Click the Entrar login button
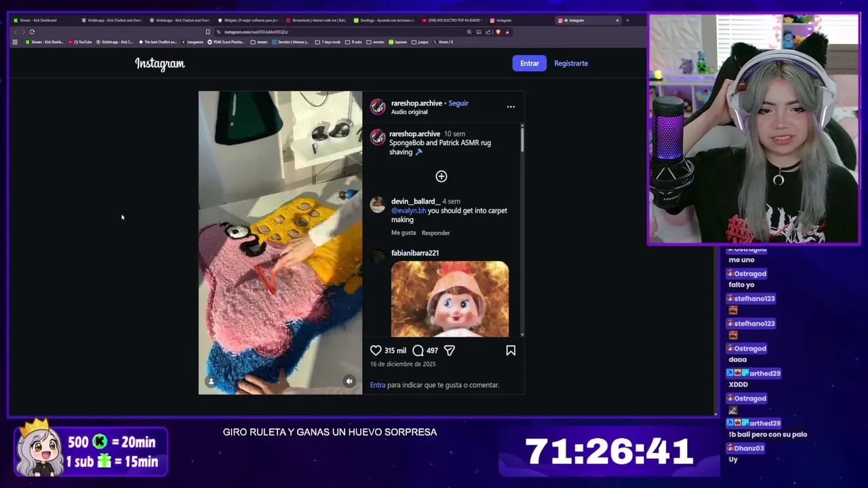 coord(530,63)
